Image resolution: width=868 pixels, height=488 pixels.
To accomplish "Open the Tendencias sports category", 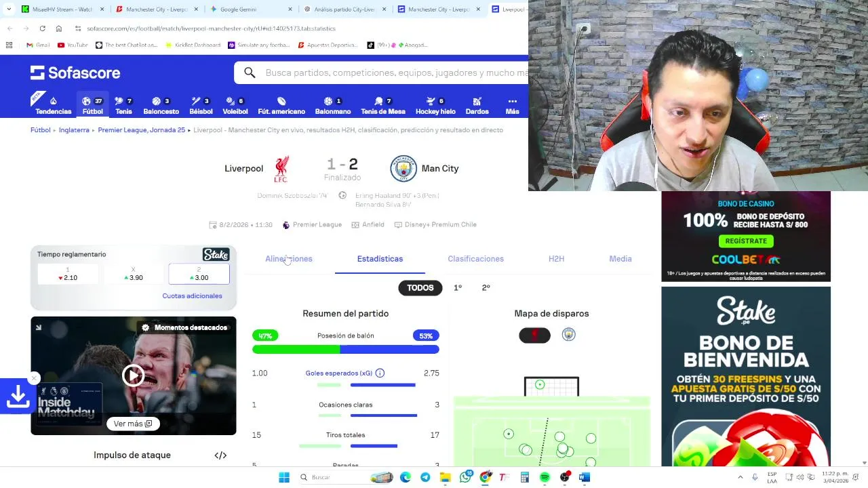I will (x=53, y=106).
